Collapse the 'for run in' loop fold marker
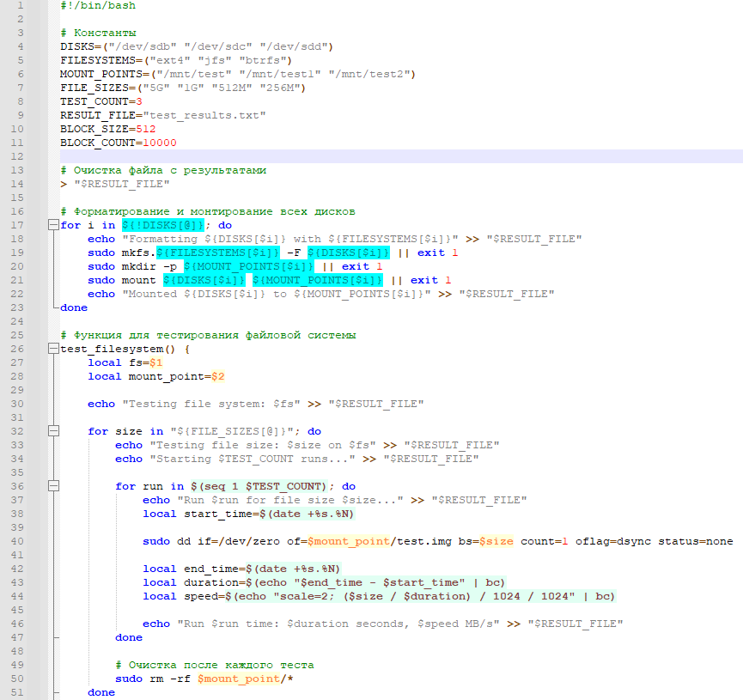The height and width of the screenshot is (700, 743). tap(53, 486)
